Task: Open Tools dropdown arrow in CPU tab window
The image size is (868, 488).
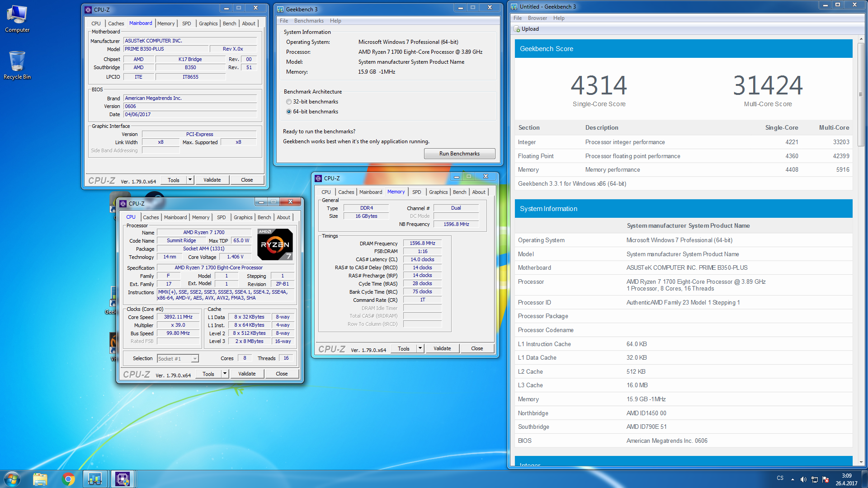Action: click(225, 374)
